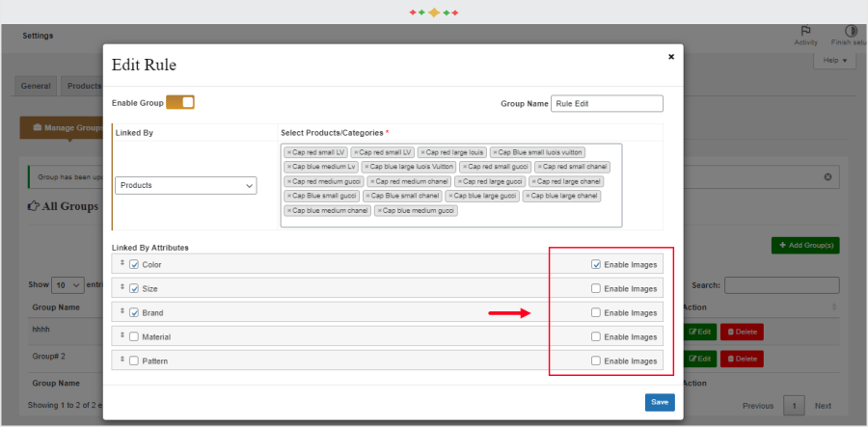Grab the Brand row drag handle
Viewport: 868px width, 427px height.
122,311
